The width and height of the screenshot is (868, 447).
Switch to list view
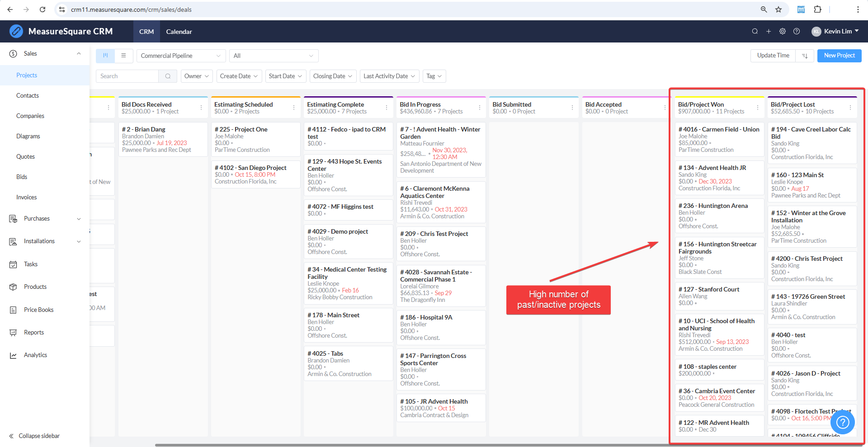pos(123,56)
